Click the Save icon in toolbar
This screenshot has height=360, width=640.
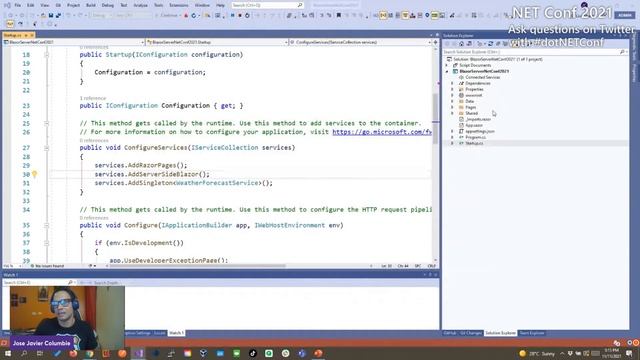(x=51, y=15)
